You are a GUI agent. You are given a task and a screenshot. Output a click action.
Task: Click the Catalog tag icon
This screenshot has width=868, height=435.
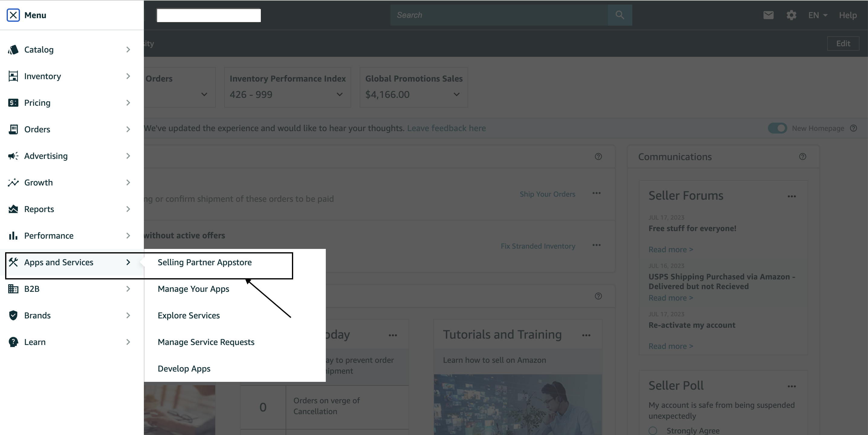(13, 50)
